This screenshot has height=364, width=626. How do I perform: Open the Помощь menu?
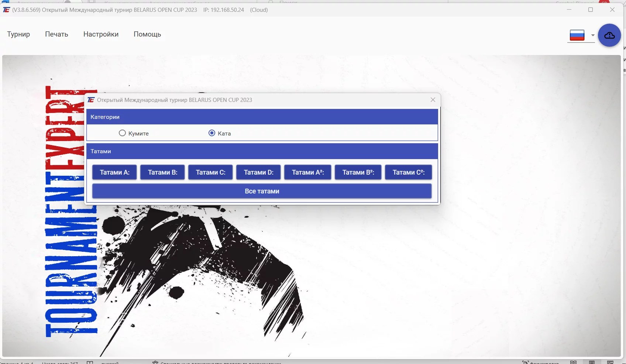click(x=147, y=34)
